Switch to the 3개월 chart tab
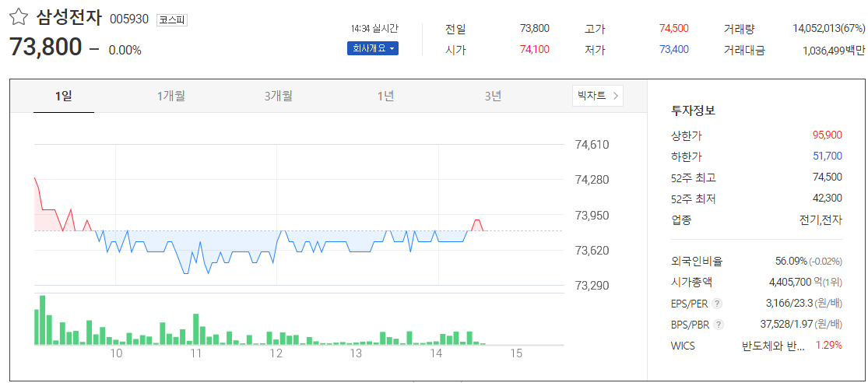Viewport: 868px width, 383px height. pos(279,96)
